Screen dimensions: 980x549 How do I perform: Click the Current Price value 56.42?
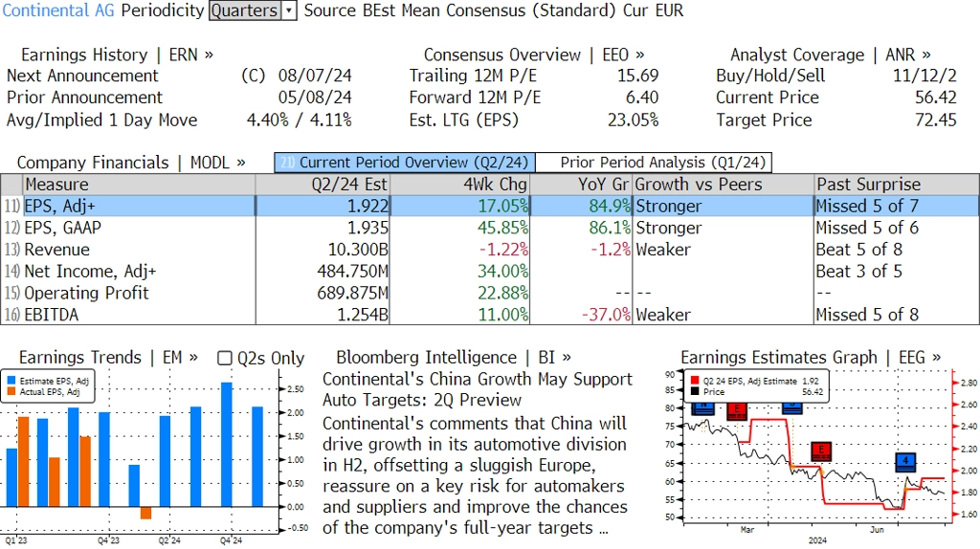[x=936, y=99]
